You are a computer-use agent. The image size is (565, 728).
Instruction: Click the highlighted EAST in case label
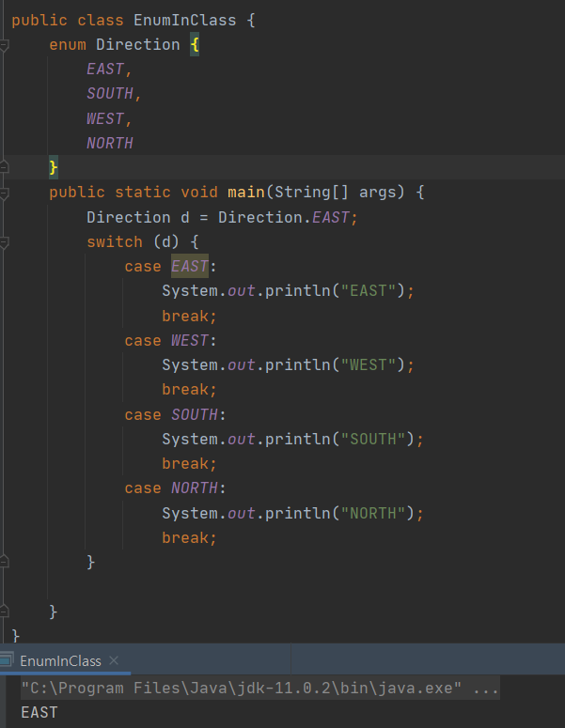[x=190, y=266]
